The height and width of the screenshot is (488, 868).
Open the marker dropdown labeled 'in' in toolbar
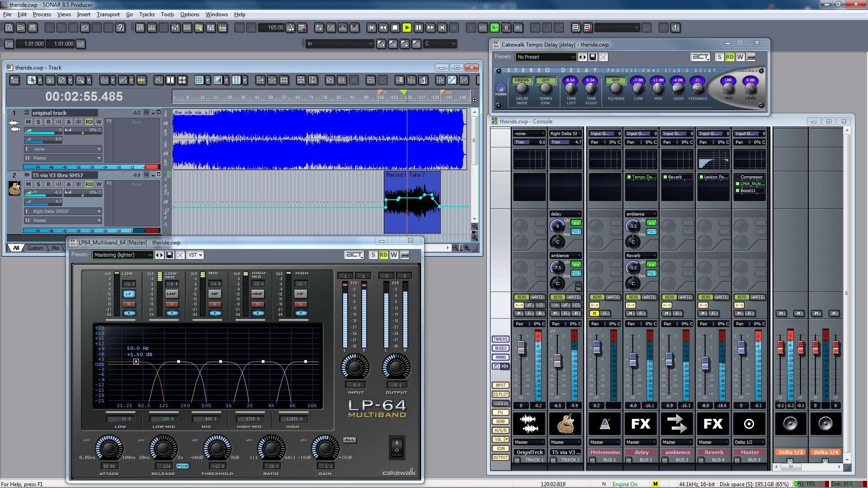(x=340, y=44)
